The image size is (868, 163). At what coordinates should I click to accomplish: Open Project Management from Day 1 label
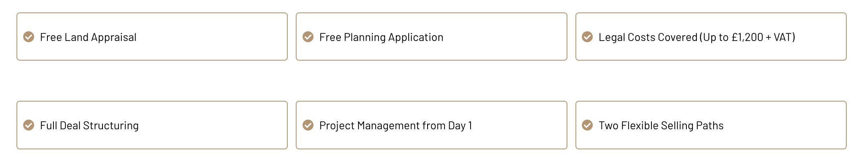396,126
